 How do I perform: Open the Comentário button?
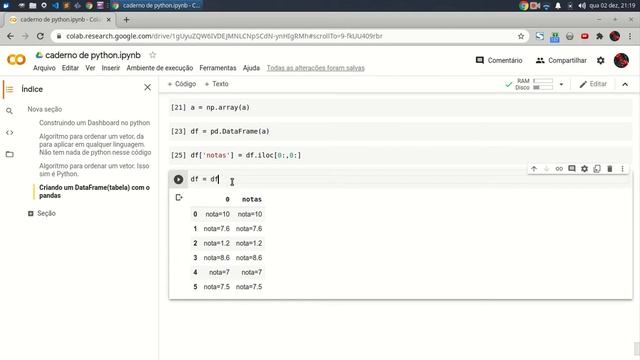coord(499,60)
